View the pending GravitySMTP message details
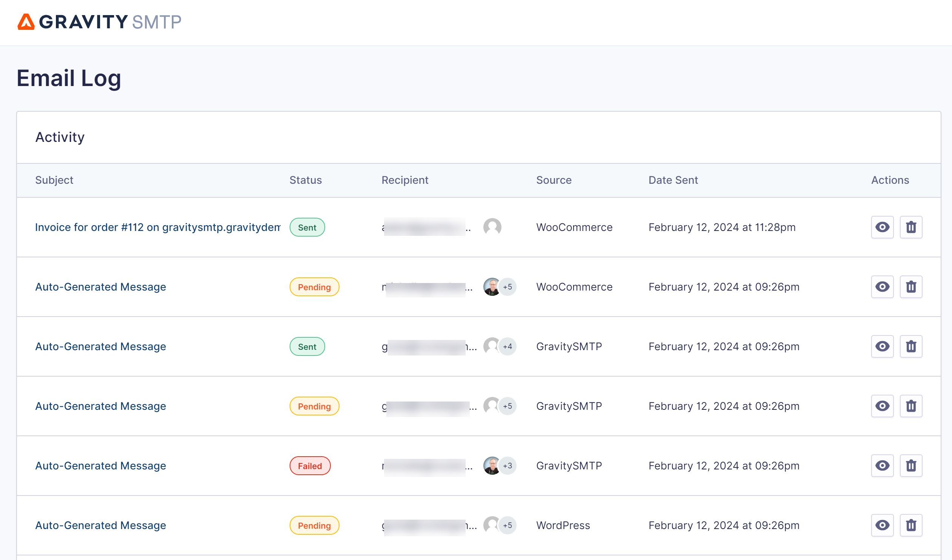This screenshot has width=952, height=560. (x=882, y=406)
